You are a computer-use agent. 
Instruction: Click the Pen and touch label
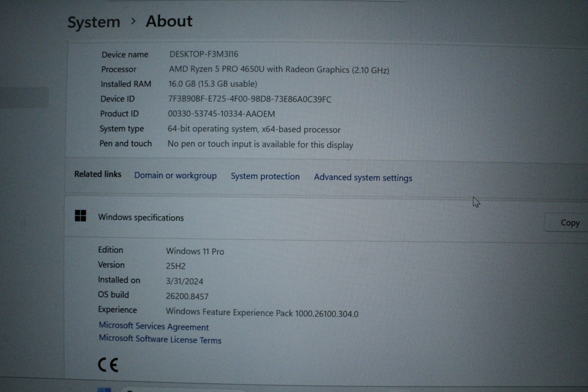point(125,143)
